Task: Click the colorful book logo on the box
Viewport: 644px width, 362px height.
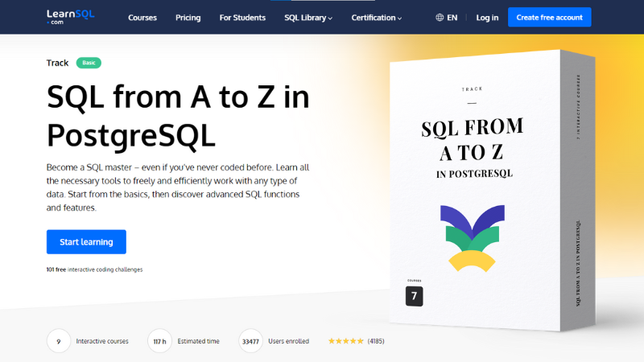Action: pos(473,238)
